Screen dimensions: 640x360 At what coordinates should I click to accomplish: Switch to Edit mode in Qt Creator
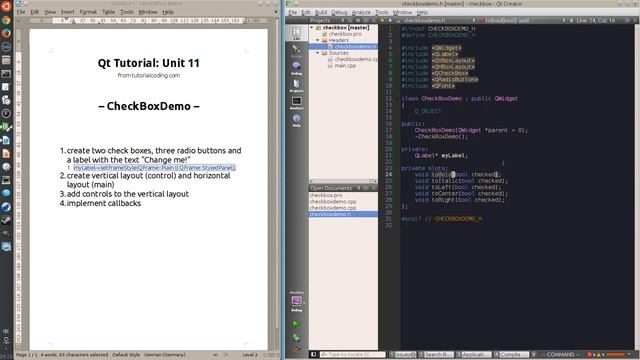click(x=297, y=33)
